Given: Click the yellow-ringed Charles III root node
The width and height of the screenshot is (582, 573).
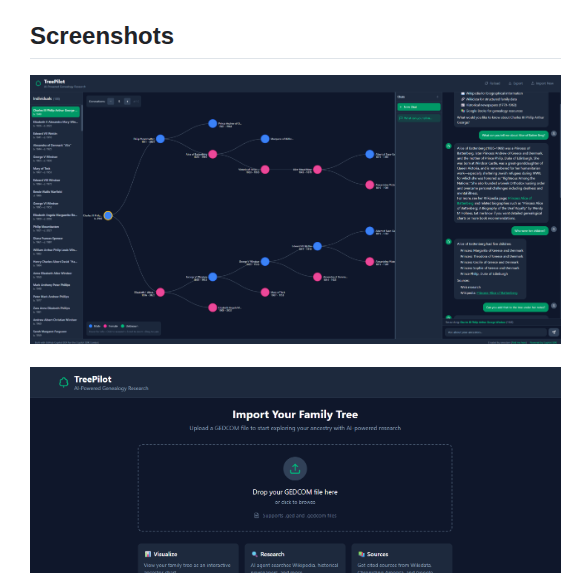Looking at the screenshot, I should (108, 215).
